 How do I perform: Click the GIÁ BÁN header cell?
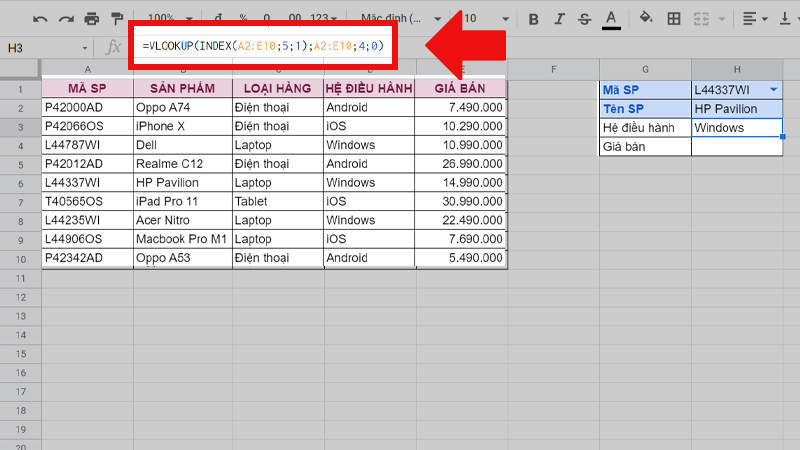point(460,89)
